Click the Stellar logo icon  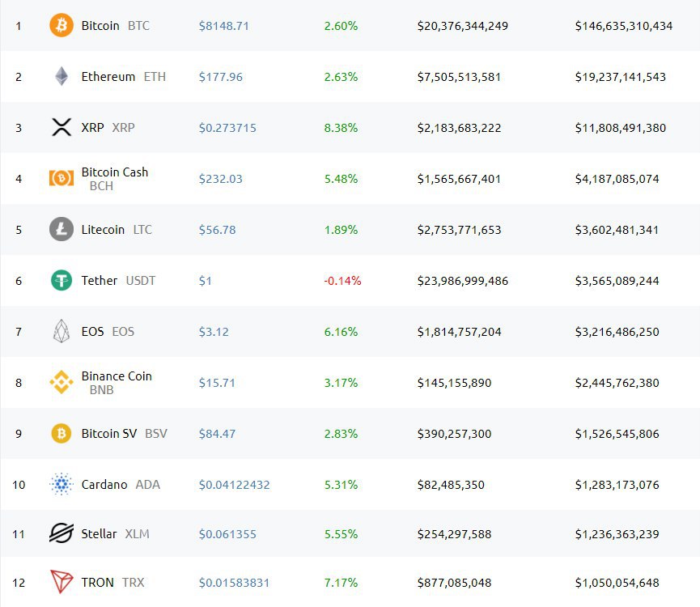tap(62, 534)
